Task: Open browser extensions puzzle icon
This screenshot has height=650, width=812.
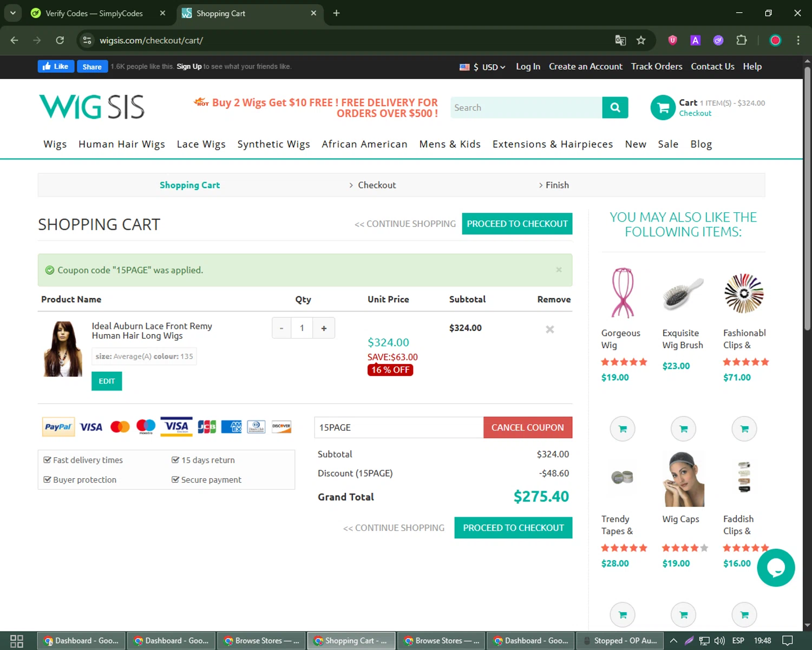Action: (x=742, y=40)
